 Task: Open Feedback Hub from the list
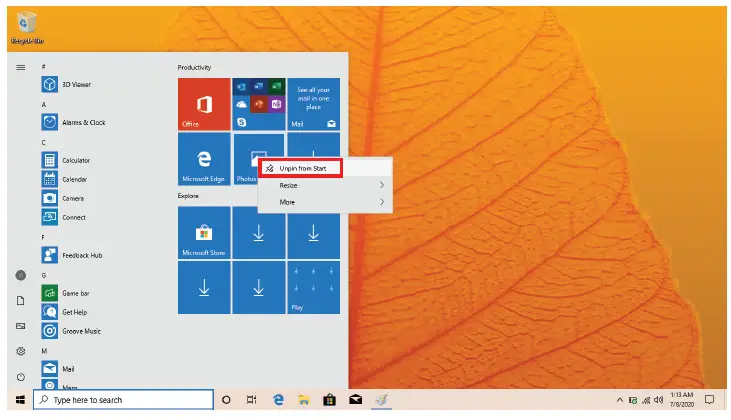tap(72, 255)
